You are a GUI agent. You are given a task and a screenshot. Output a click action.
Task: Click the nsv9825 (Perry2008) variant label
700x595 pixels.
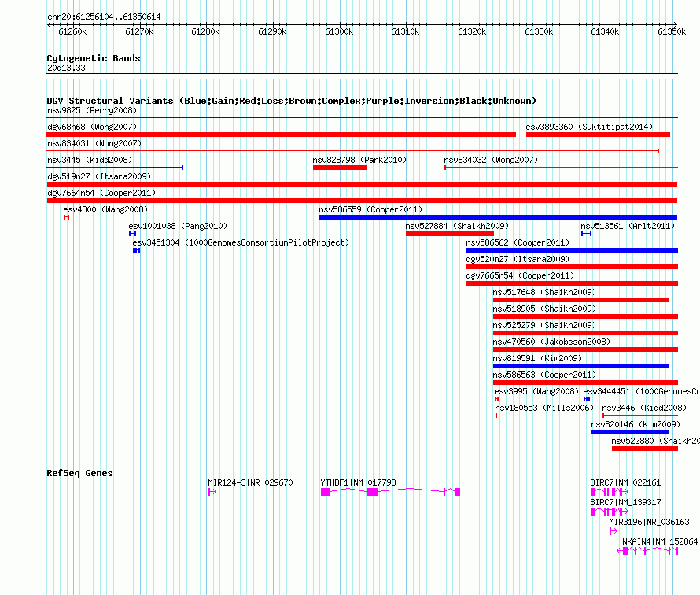(92, 110)
